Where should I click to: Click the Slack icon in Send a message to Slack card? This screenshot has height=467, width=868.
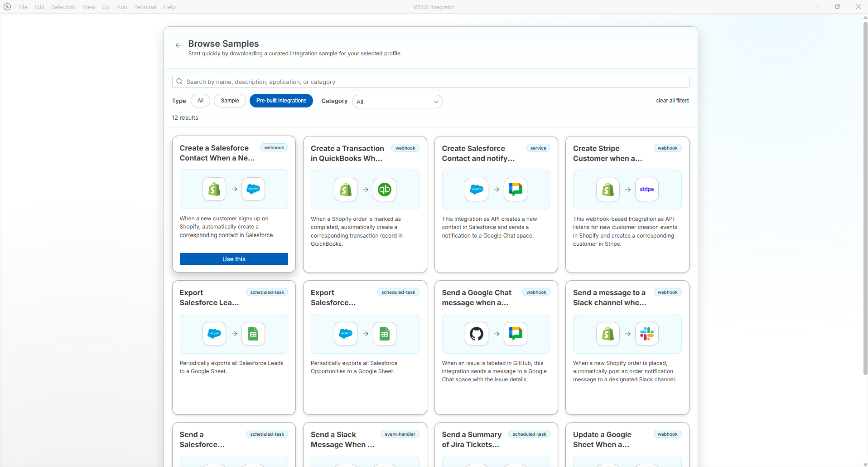point(647,334)
